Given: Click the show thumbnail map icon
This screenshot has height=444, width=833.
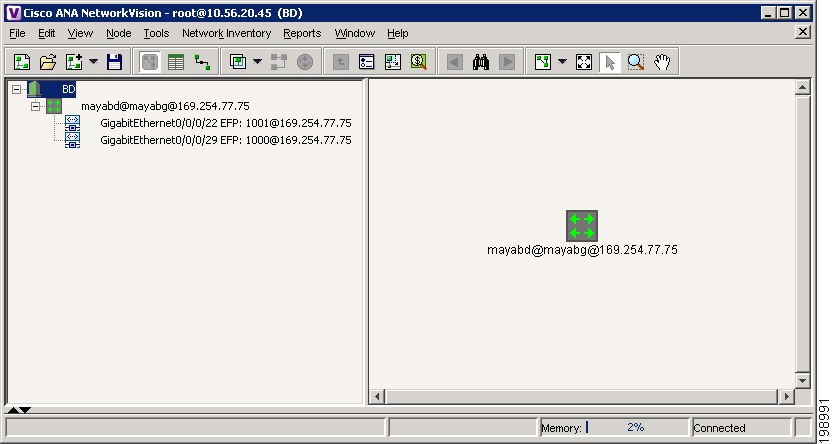Looking at the screenshot, I should [393, 62].
